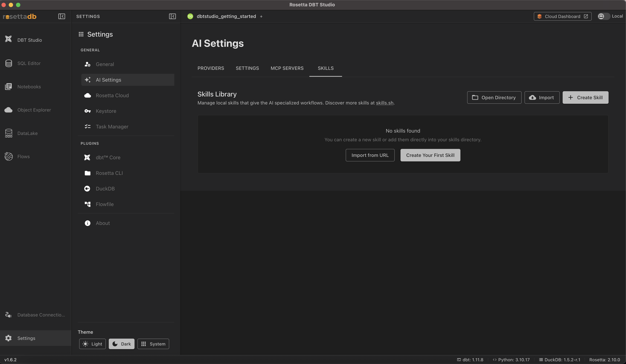Open Rosetta CLI plugin settings

[x=128, y=173]
